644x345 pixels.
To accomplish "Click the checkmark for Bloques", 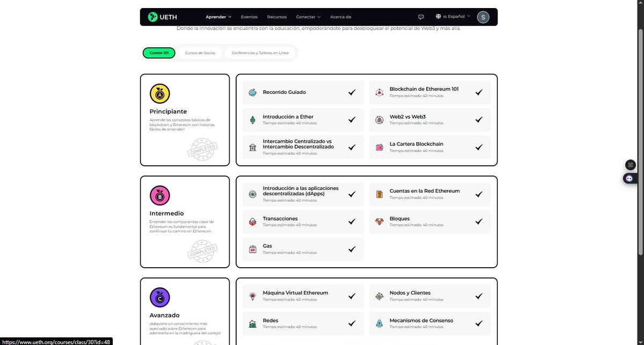I will tap(479, 222).
